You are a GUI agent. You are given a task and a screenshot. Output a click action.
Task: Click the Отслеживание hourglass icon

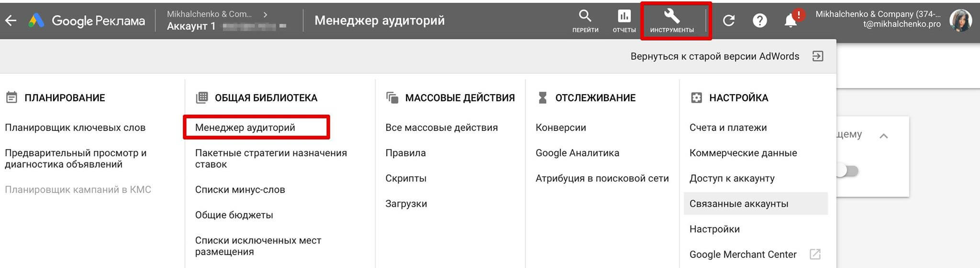(x=543, y=97)
